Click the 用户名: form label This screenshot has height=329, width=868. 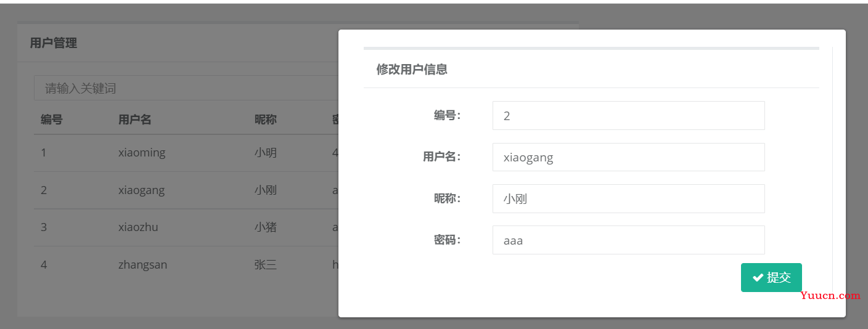pos(441,156)
